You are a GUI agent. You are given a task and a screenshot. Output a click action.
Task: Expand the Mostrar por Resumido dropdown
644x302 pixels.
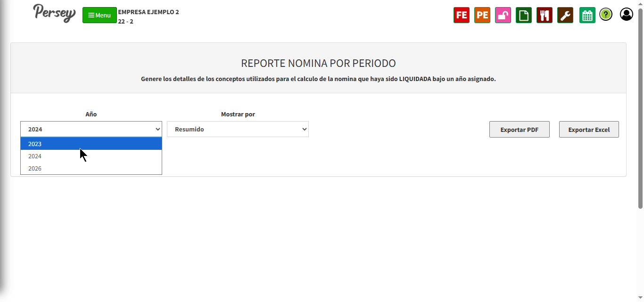(238, 129)
